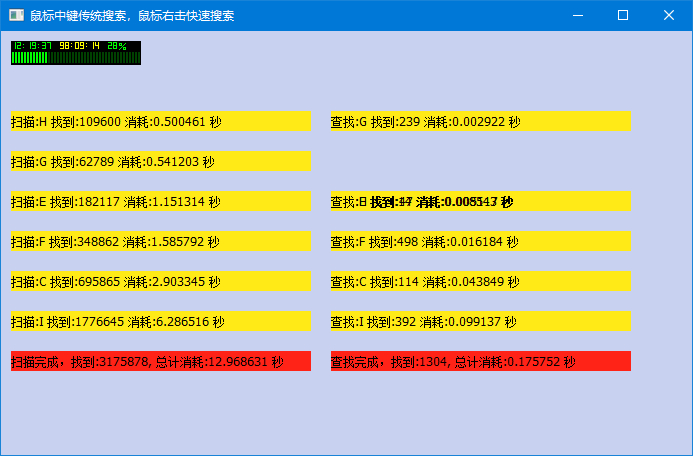This screenshot has height=456, width=693.
Task: Click the overlapped '查找' row with bold text
Action: [x=481, y=201]
